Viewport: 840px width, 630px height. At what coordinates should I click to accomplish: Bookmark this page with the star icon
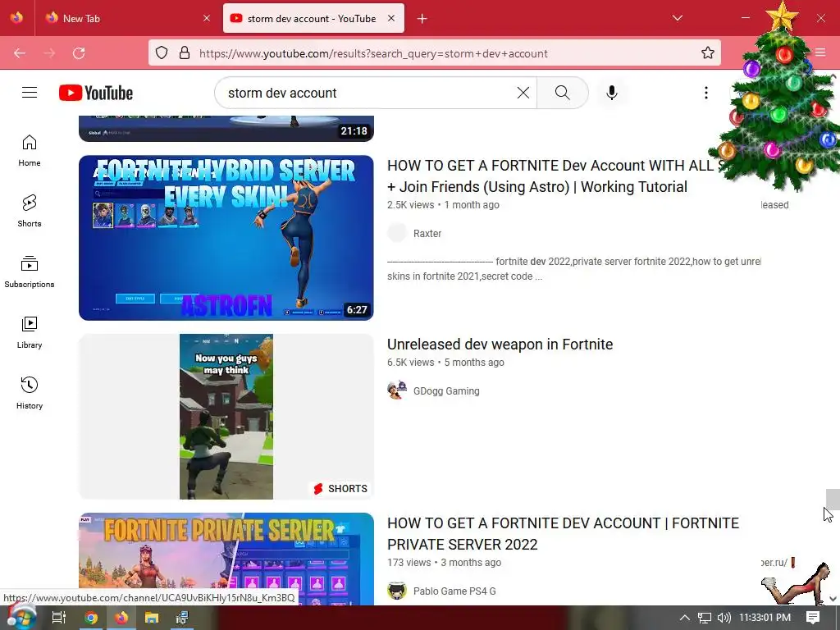tap(708, 52)
